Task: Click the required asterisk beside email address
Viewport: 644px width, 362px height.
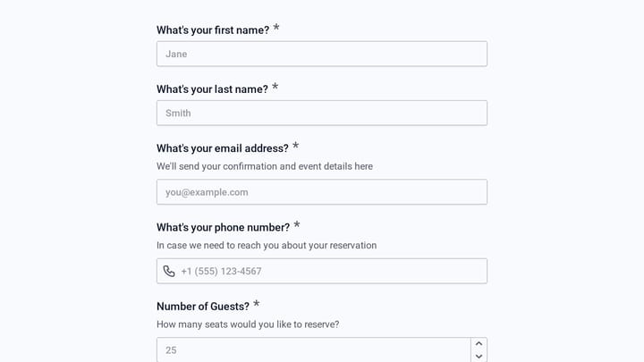Action: [296, 146]
